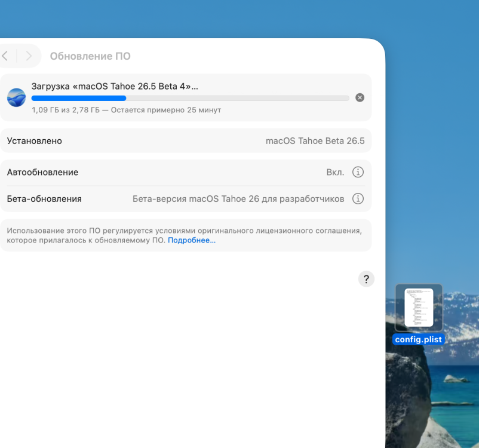Open info for Автообновление settings
The height and width of the screenshot is (448, 479).
[358, 172]
